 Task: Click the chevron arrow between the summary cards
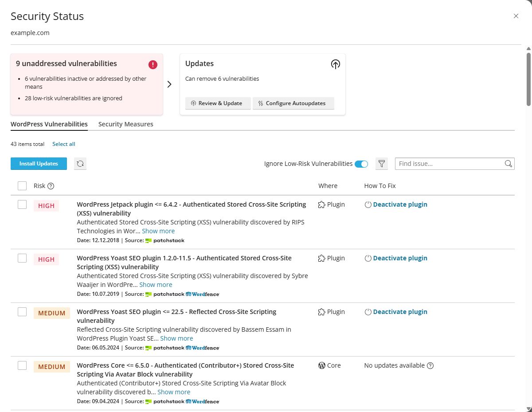coord(169,84)
